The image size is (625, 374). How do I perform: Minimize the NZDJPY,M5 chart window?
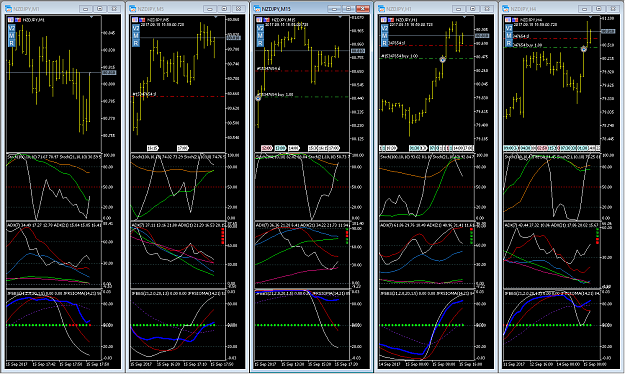[x=210, y=8]
